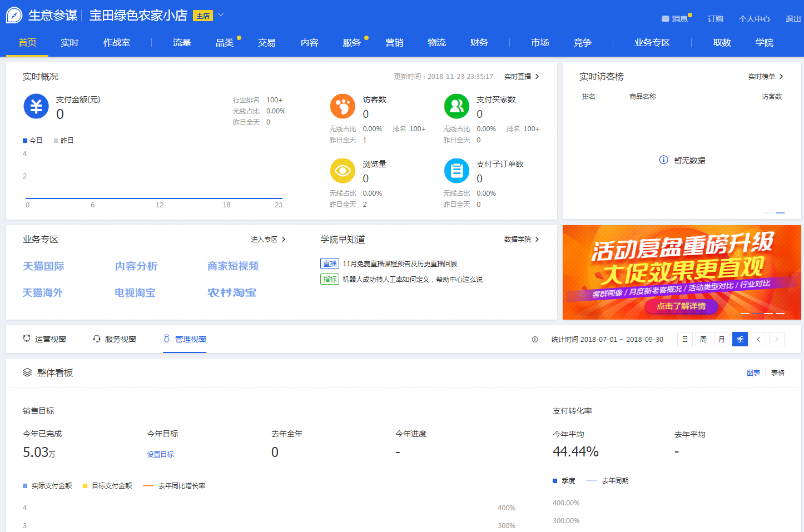Open the 品类 nav tab
The image size is (804, 532).
point(225,43)
